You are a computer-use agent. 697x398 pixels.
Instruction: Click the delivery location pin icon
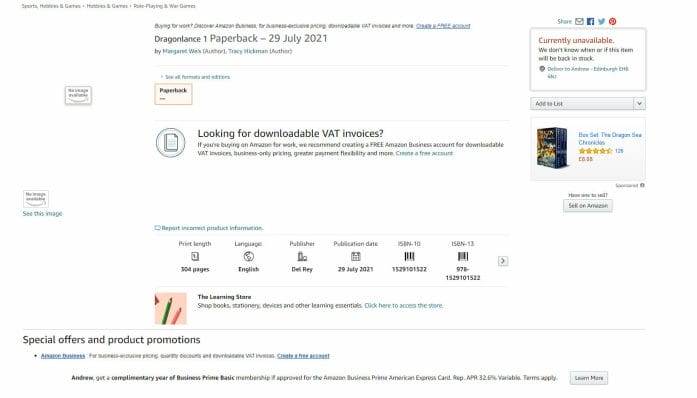coord(542,69)
